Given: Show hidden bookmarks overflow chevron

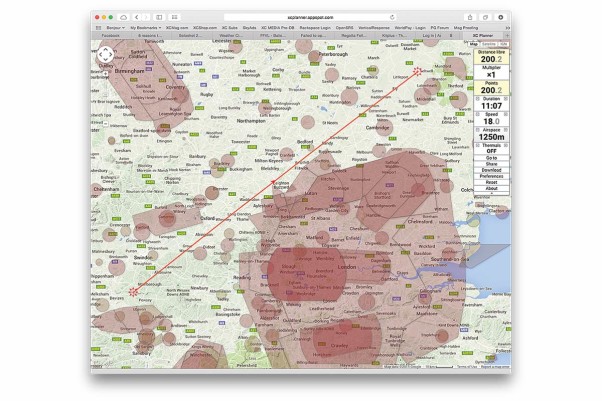Looking at the screenshot, I should 507,28.
